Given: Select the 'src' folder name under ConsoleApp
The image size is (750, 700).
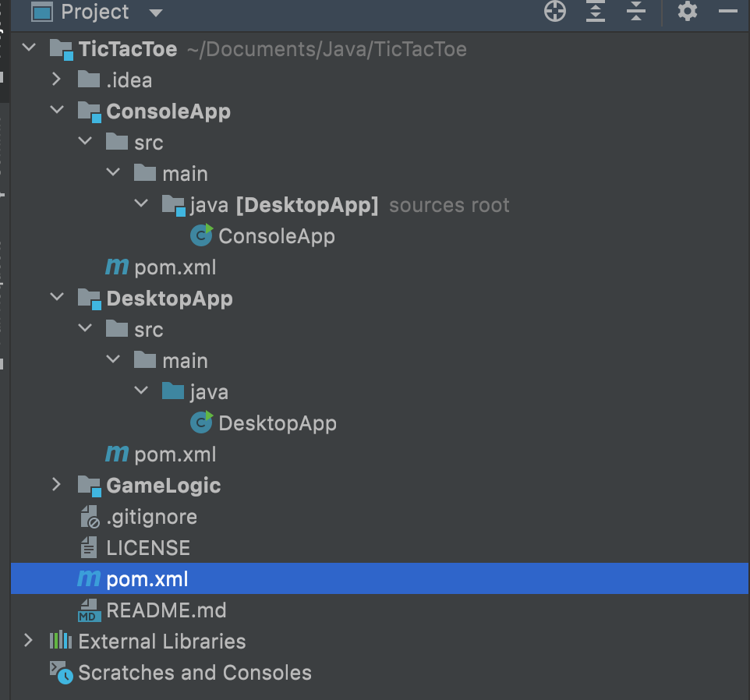Looking at the screenshot, I should click(x=149, y=143).
